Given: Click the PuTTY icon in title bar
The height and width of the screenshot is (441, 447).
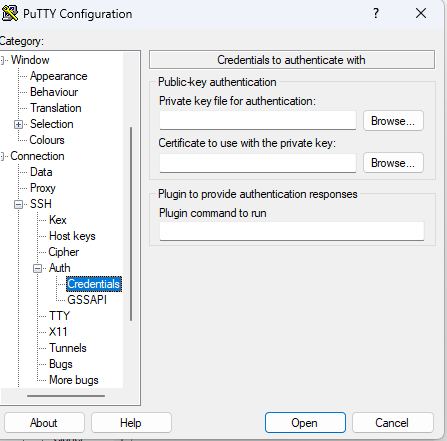Looking at the screenshot, I should click(10, 13).
